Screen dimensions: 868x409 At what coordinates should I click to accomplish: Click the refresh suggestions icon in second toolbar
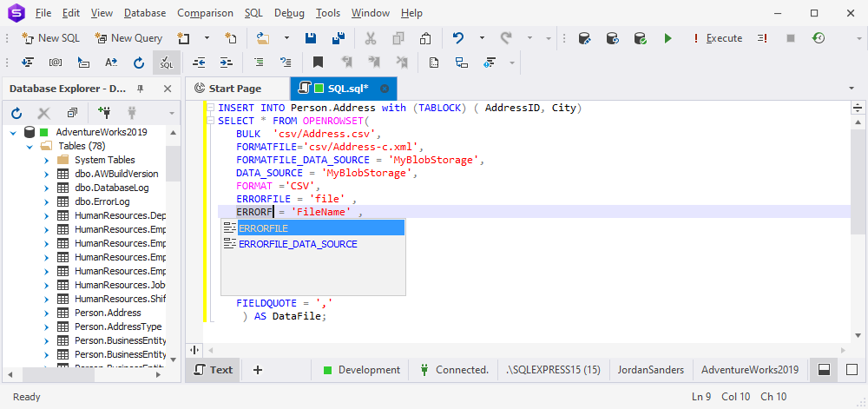pos(139,63)
